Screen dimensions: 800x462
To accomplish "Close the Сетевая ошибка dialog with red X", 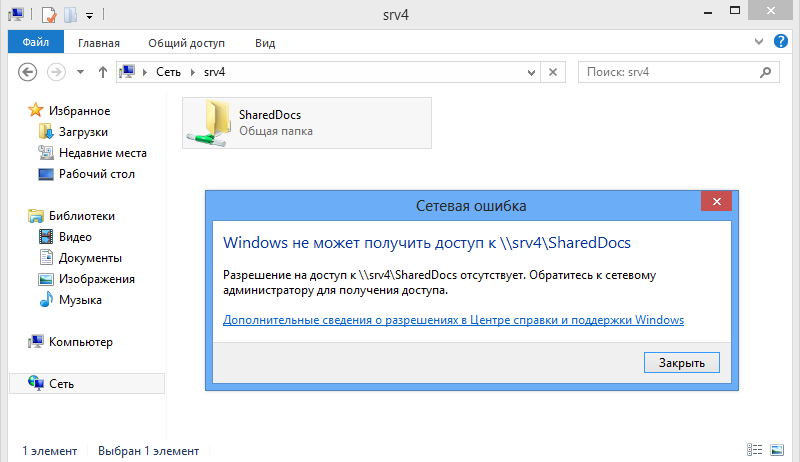I will (x=716, y=201).
